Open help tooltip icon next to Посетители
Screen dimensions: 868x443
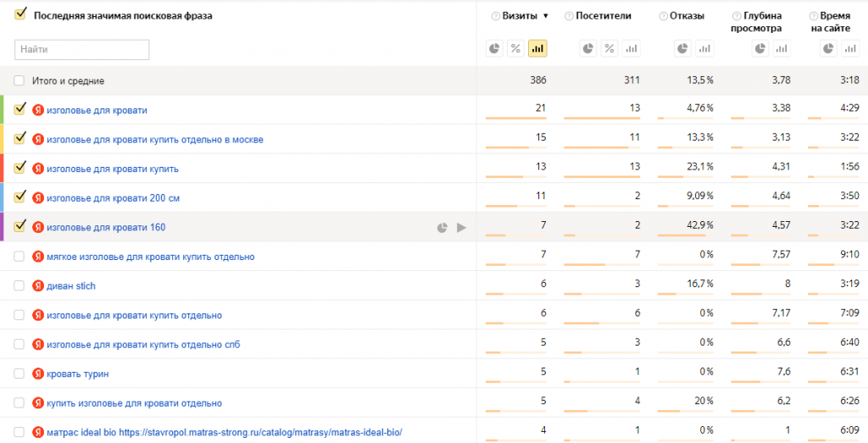[569, 16]
